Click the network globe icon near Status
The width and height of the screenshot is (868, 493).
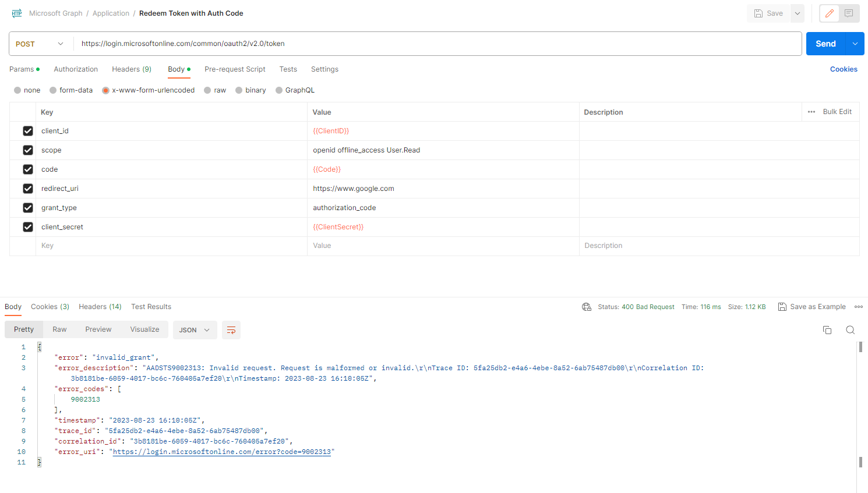[587, 307]
